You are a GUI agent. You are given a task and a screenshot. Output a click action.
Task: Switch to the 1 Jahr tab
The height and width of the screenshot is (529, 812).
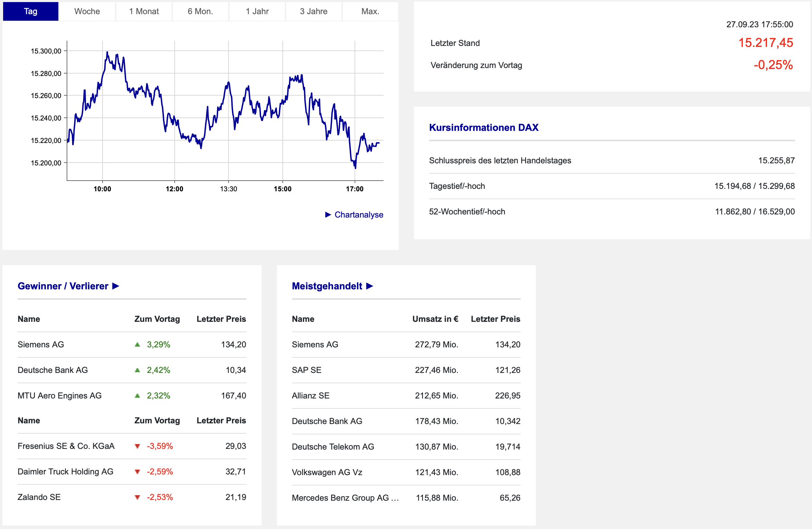(x=257, y=11)
